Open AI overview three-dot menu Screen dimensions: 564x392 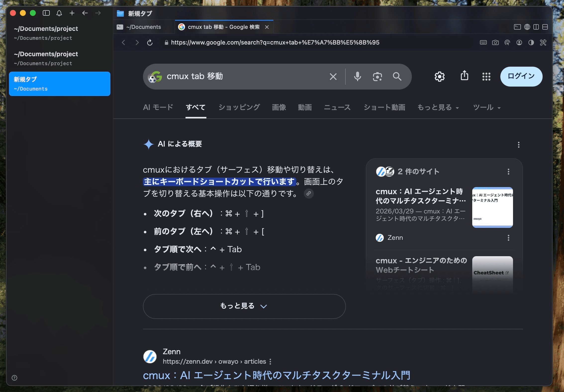519,145
